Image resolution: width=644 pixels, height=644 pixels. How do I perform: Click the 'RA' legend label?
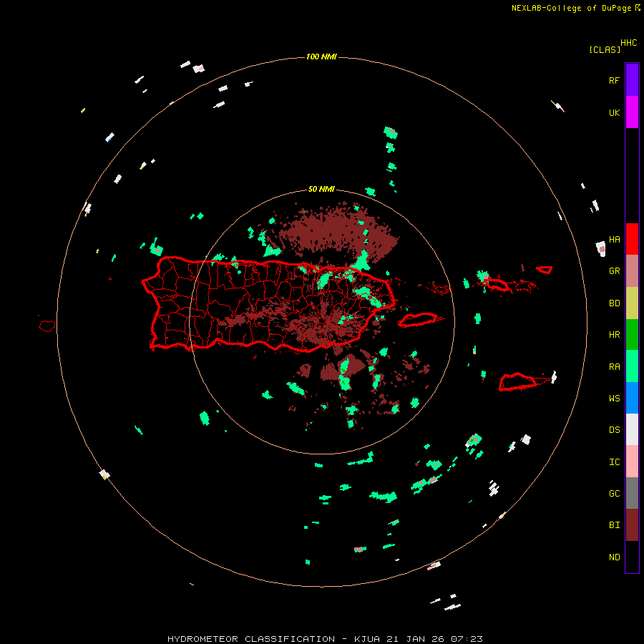614,367
